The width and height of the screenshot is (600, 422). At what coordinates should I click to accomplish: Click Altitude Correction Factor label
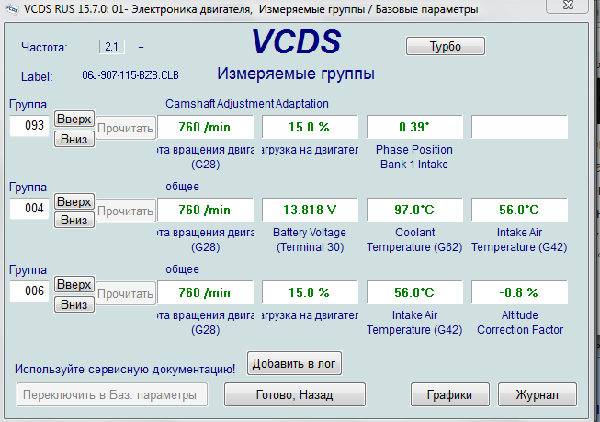pos(520,323)
